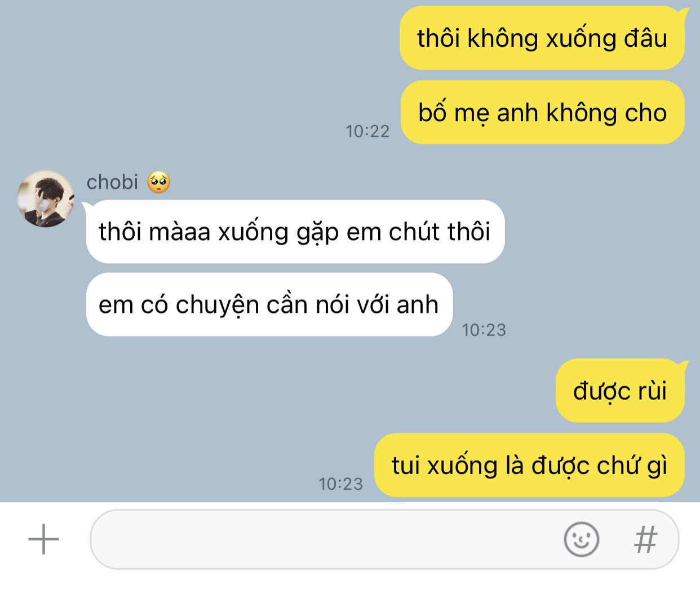Open the plus attachment menu
Viewport: 700px width, 589px height.
43,539
